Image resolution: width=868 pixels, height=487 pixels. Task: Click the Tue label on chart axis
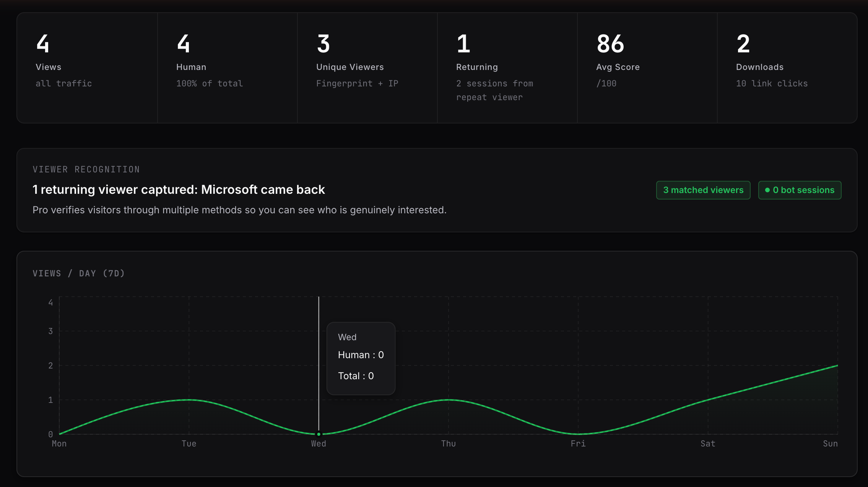tap(189, 444)
